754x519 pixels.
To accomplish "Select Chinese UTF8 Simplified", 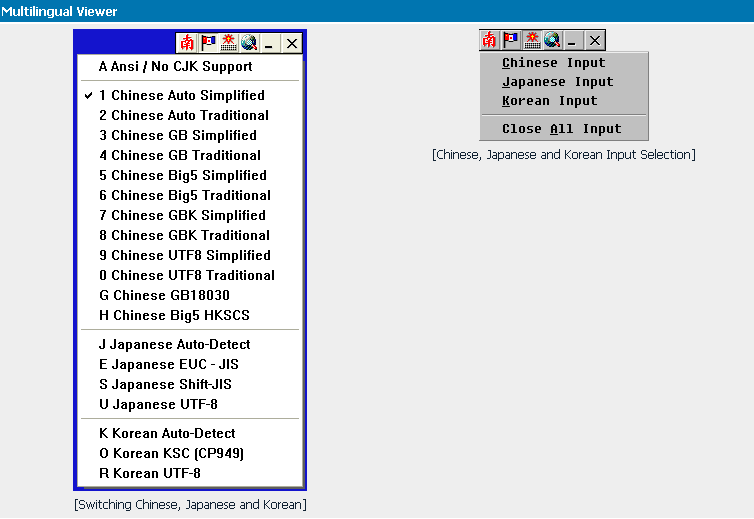I will (190, 255).
